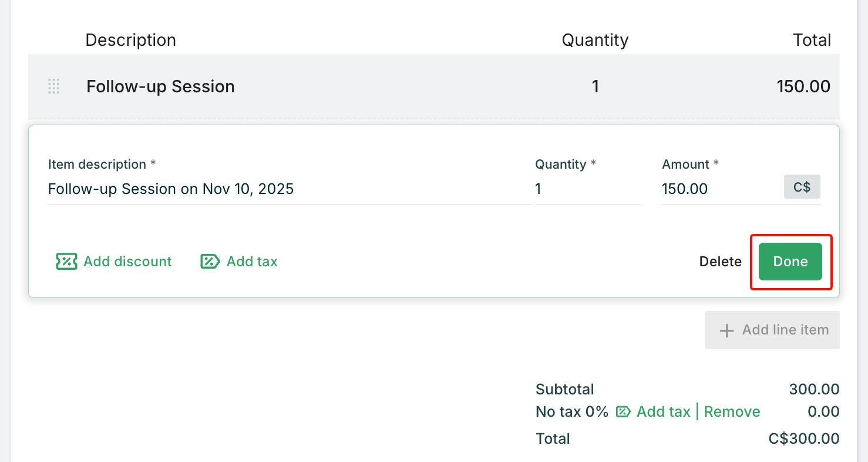Open the Add discount link
The height and width of the screenshot is (462, 868).
[127, 262]
